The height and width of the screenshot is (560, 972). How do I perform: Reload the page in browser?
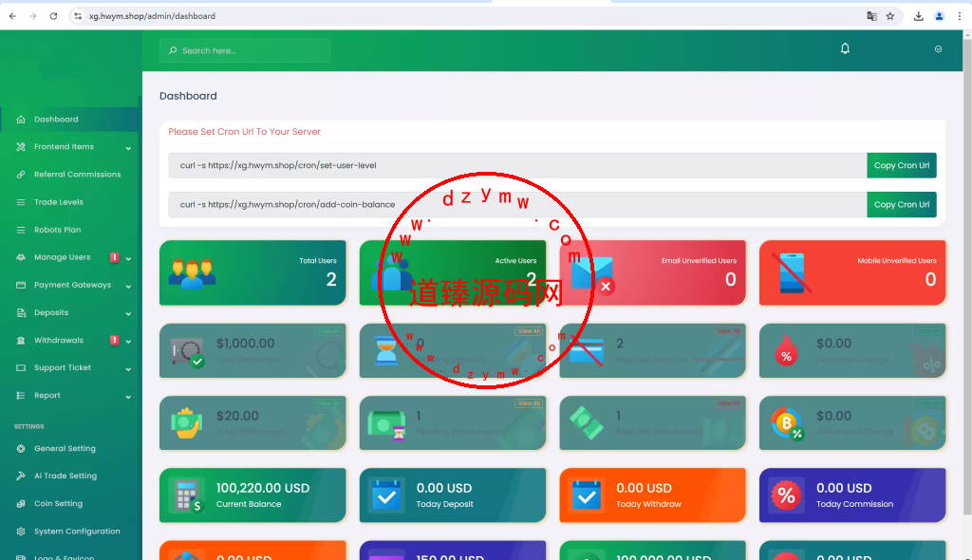tap(53, 16)
